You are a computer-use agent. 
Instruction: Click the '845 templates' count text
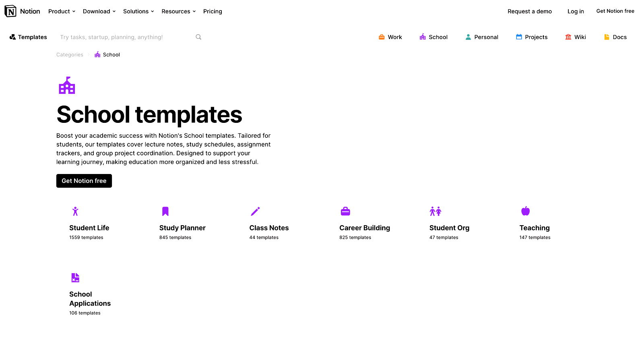tap(175, 238)
